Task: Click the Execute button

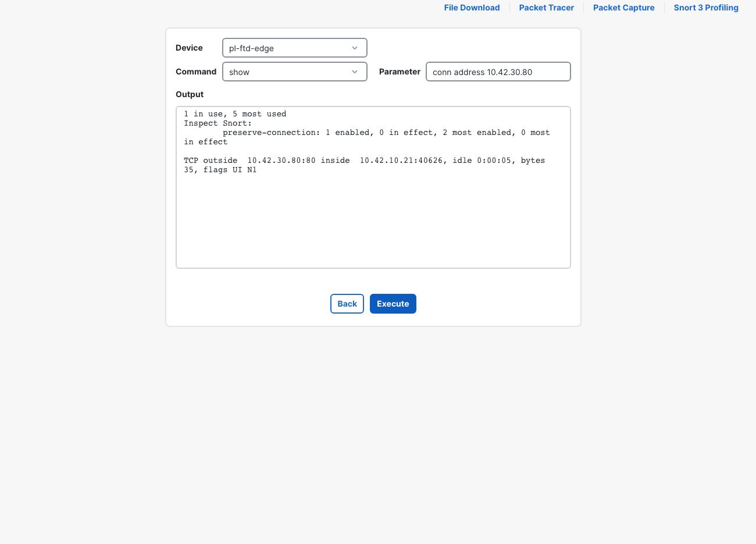Action: point(393,304)
